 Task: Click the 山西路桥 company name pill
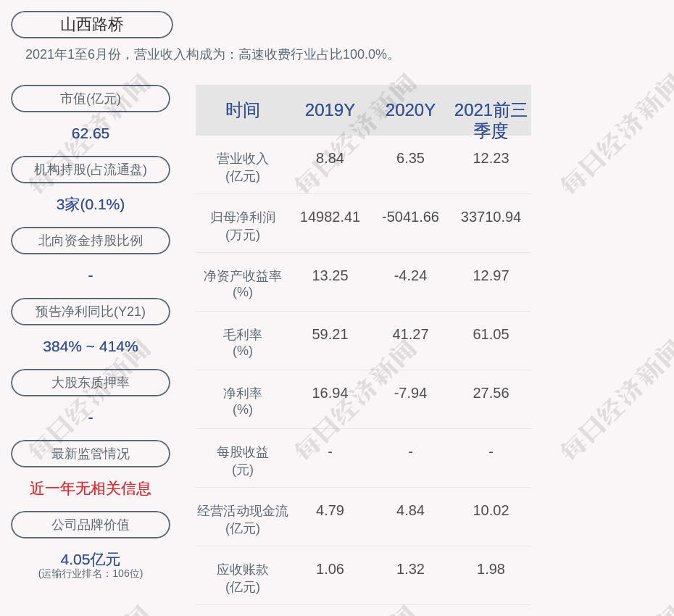pyautogui.click(x=91, y=25)
